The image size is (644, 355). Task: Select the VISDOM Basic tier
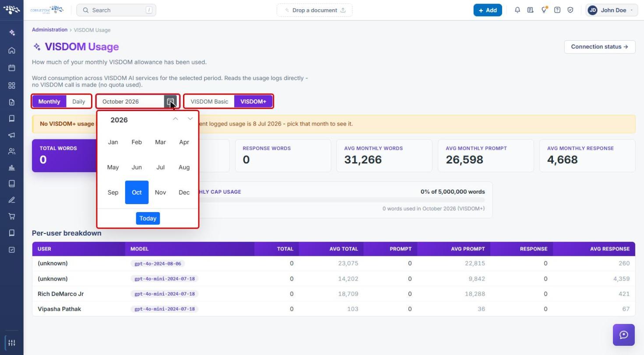click(209, 101)
